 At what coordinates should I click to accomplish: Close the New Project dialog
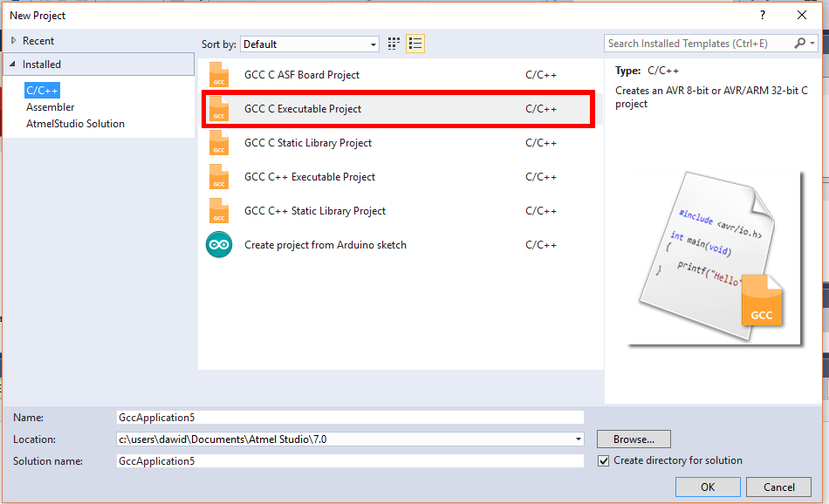coord(801,16)
